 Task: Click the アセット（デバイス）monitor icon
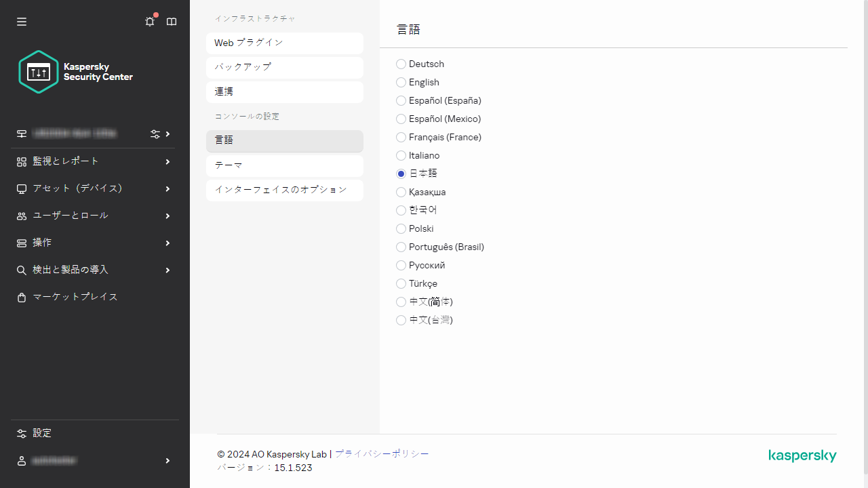coord(21,188)
